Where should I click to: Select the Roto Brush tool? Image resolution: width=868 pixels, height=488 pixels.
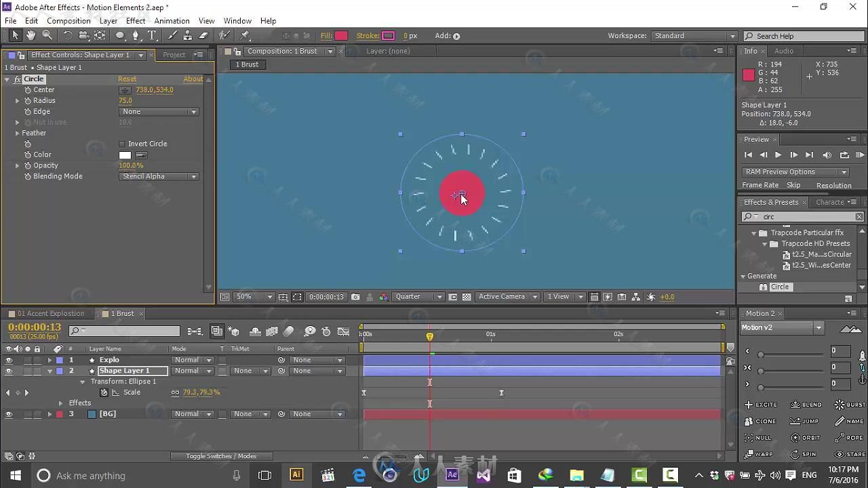224,35
